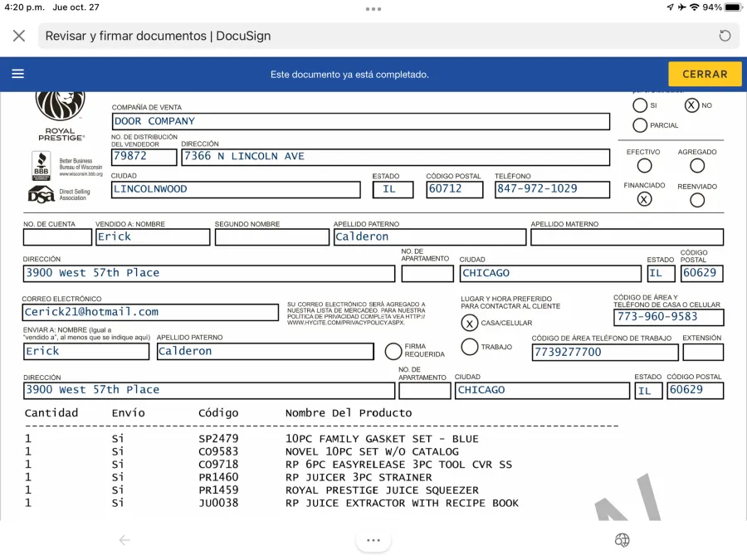The height and width of the screenshot is (560, 747).
Task: Open the bottom three-dots options menu
Action: tap(373, 540)
